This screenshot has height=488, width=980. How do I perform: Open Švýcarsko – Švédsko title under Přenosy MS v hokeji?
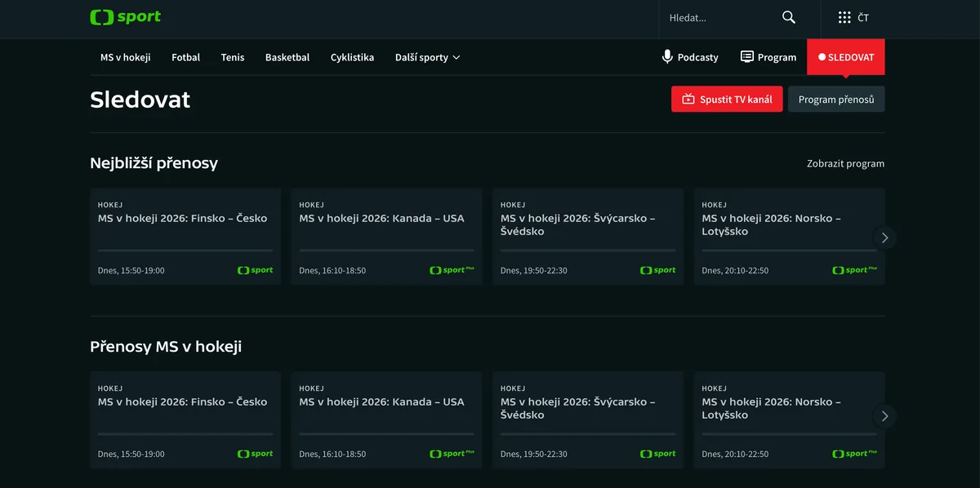(x=578, y=408)
